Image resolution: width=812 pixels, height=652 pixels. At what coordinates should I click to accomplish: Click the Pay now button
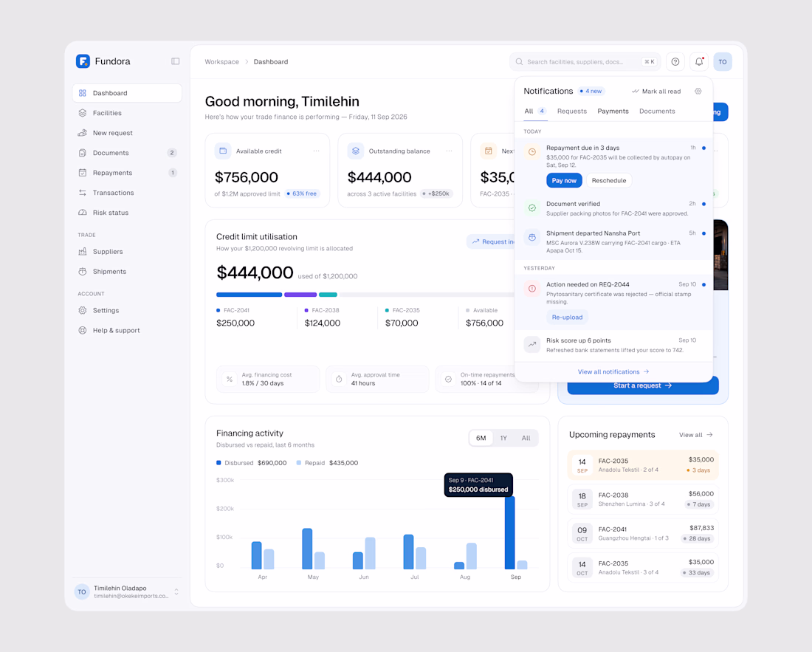pos(564,180)
